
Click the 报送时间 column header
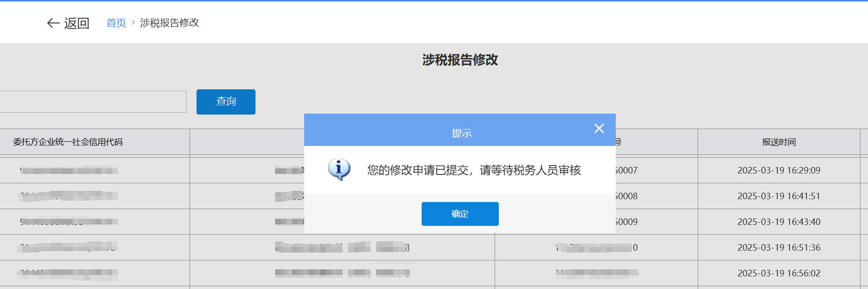tap(779, 142)
